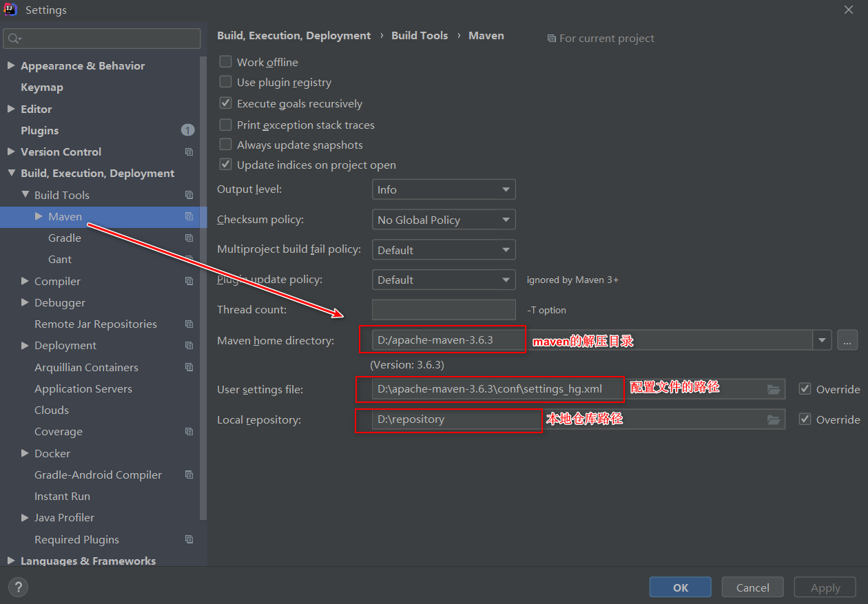This screenshot has width=868, height=604.
Task: Click the settings tree vertical scrollbar
Action: pos(203,289)
